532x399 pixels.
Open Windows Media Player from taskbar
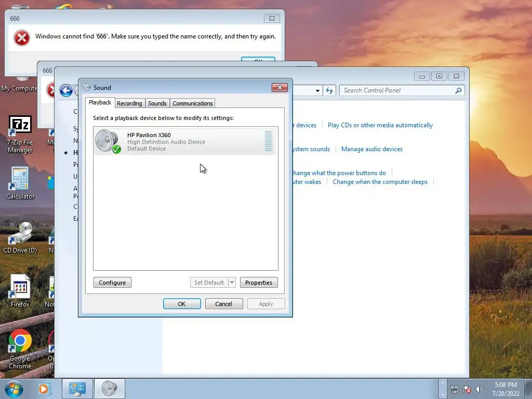point(44,389)
